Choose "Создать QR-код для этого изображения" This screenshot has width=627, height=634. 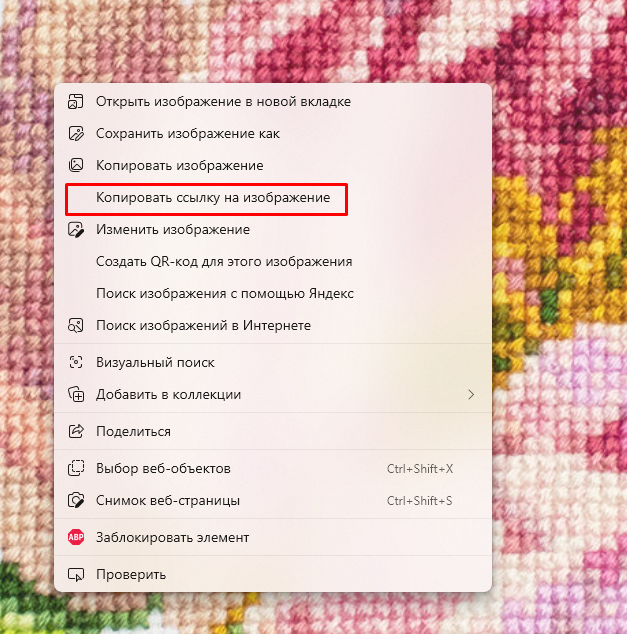pyautogui.click(x=224, y=261)
